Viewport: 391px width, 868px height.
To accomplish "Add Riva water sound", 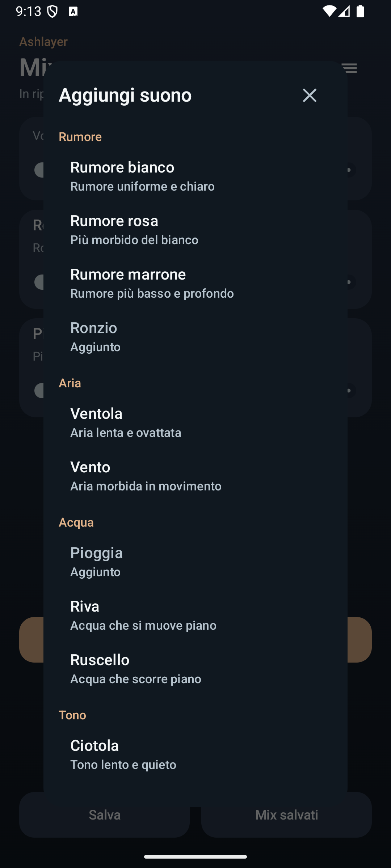I will pyautogui.click(x=195, y=615).
